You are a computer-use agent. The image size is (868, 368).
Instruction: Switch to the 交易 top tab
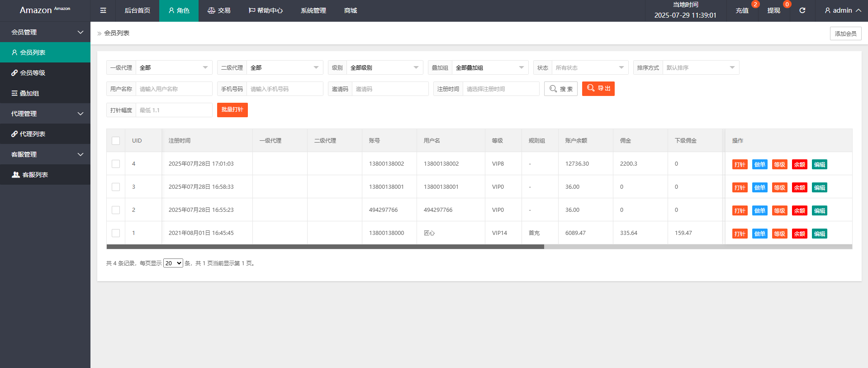pyautogui.click(x=219, y=10)
